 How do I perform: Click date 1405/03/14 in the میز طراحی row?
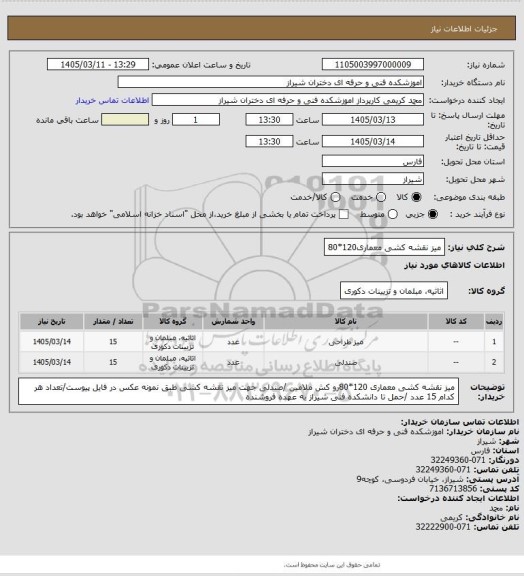click(51, 342)
